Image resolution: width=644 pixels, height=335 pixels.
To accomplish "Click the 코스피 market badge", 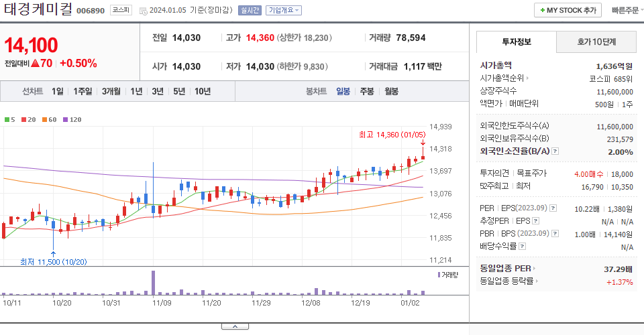I will pos(121,10).
